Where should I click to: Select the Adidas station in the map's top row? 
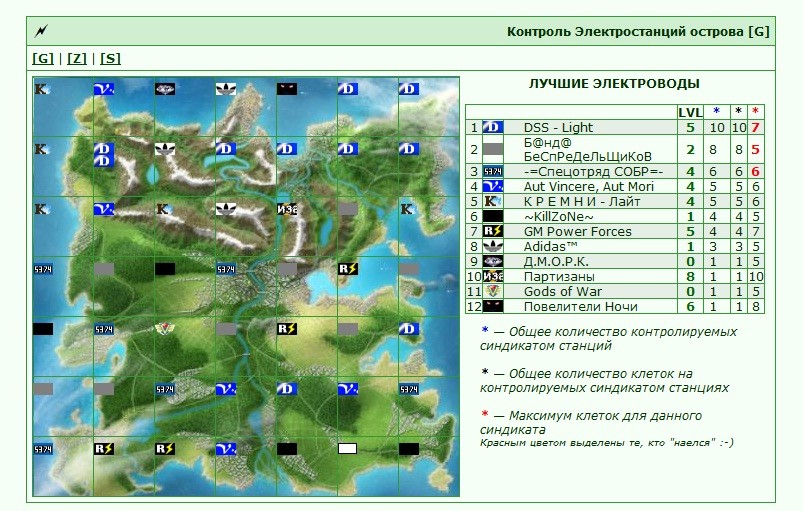point(226,89)
